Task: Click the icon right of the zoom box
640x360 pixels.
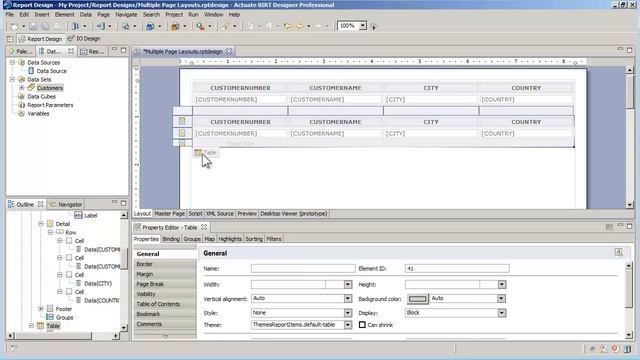Action: [x=373, y=26]
